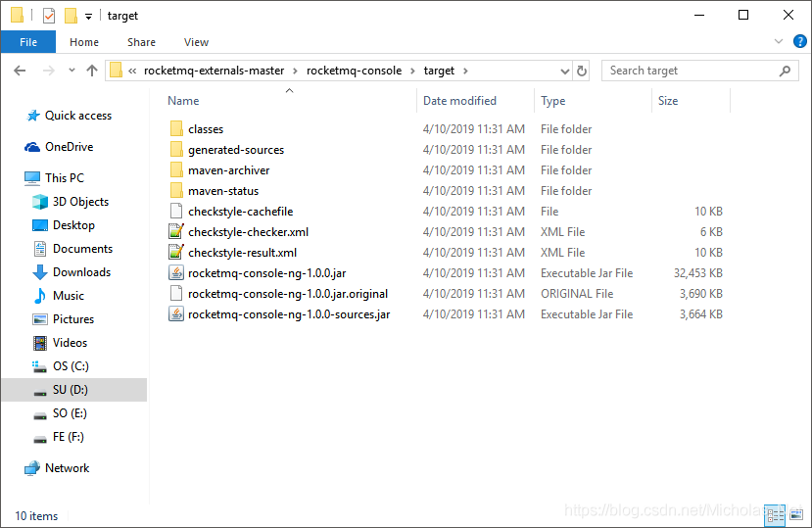The width and height of the screenshot is (812, 528).
Task: Switch to Large icons view button
Action: tap(796, 515)
